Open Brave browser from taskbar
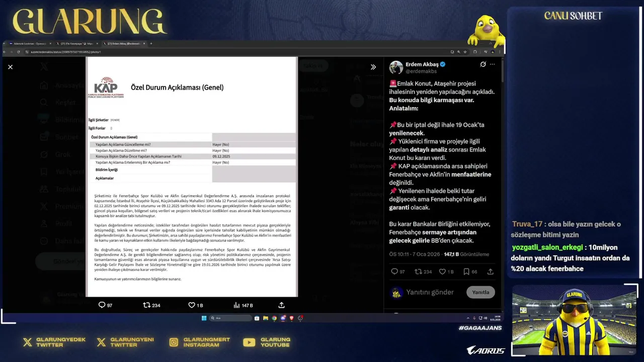Viewport: 644px width, 362px height. click(x=291, y=318)
